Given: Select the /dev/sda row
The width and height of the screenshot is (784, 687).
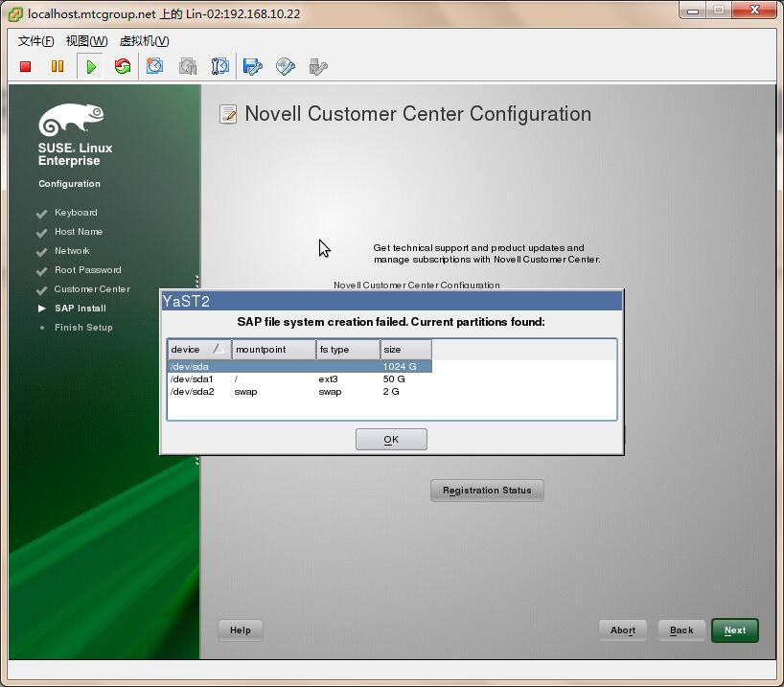Looking at the screenshot, I should (x=299, y=367).
